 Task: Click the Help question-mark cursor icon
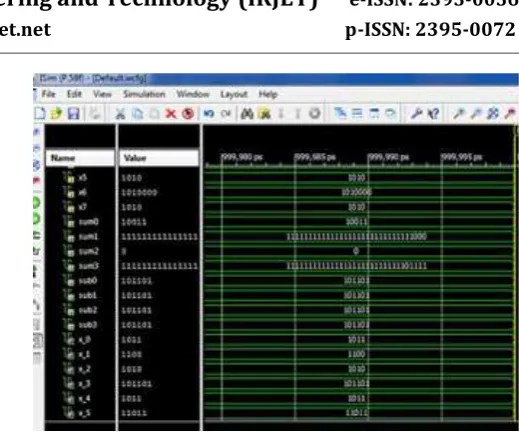tap(433, 114)
